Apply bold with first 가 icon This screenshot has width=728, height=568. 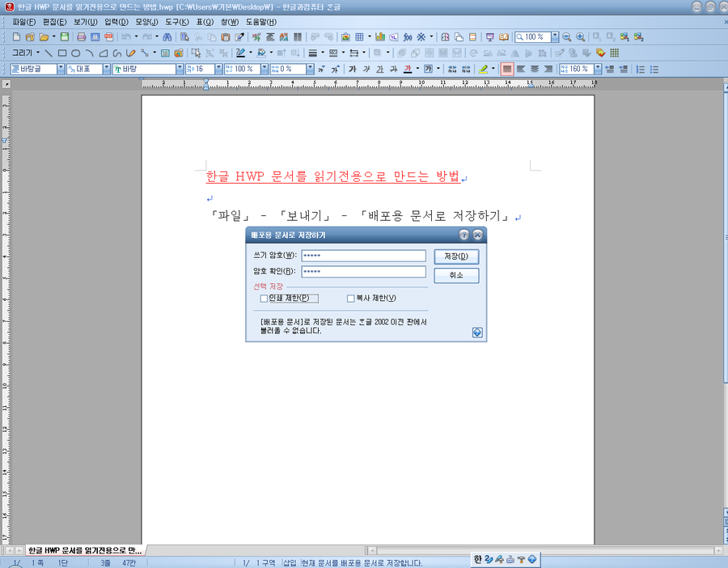tap(353, 70)
